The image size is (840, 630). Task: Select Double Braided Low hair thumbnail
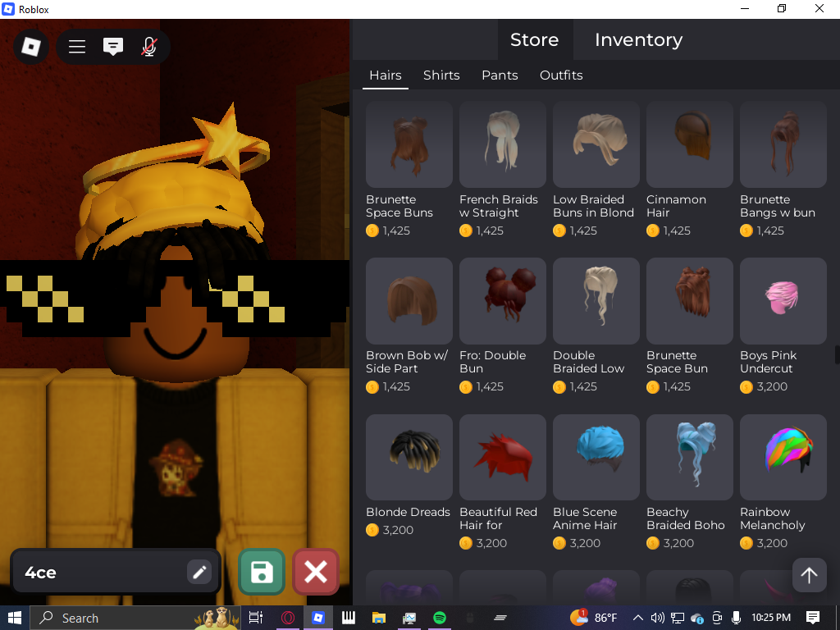point(596,300)
